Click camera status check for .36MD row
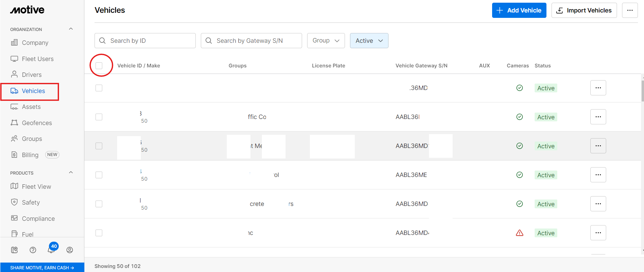This screenshot has width=644, height=272. click(x=519, y=88)
